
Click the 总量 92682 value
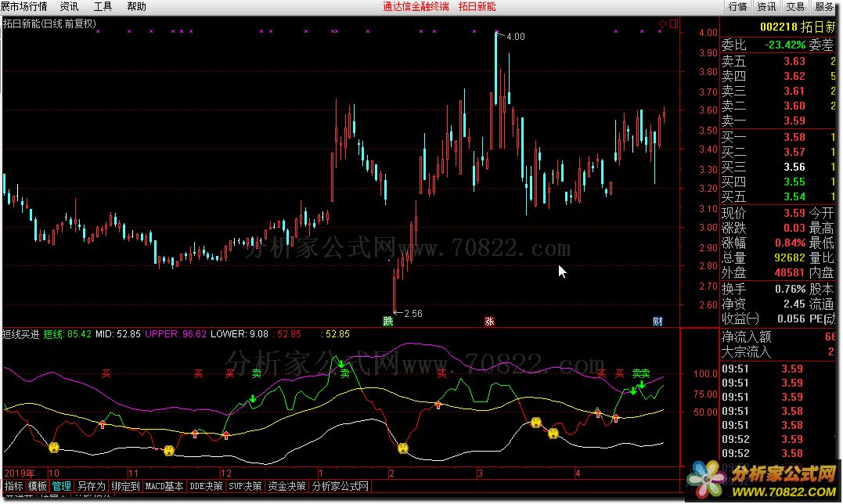pos(789,258)
